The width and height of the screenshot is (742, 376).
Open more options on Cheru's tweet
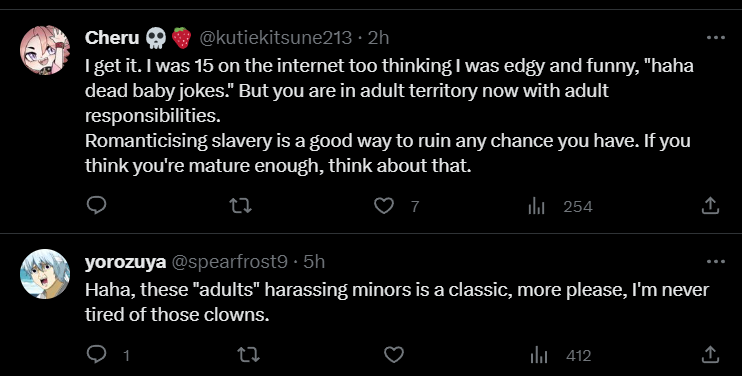coord(715,37)
